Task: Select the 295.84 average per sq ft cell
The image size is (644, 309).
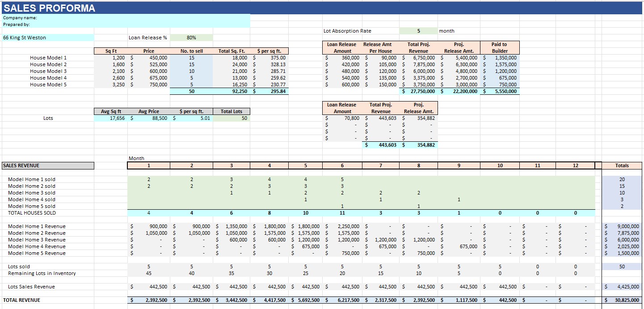Action: tap(269, 91)
